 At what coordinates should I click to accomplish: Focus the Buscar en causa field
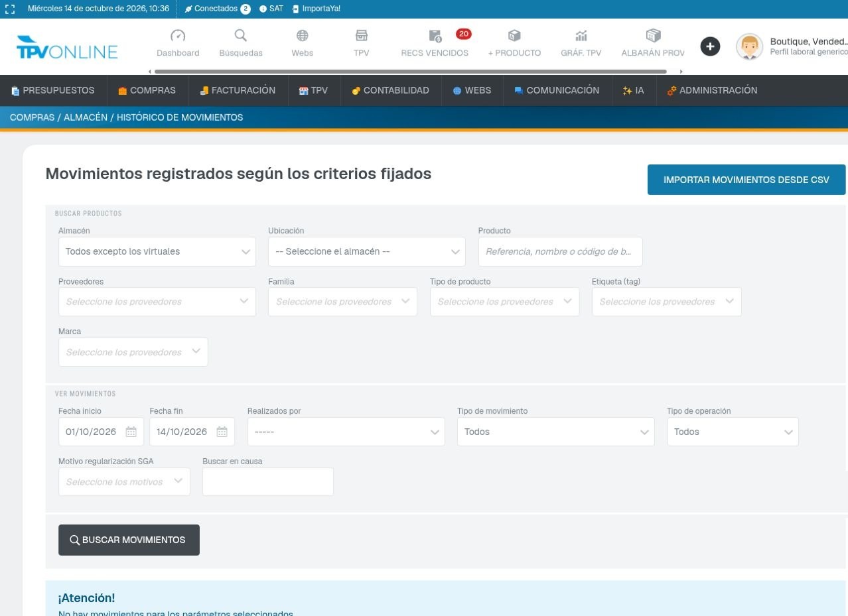pos(268,482)
